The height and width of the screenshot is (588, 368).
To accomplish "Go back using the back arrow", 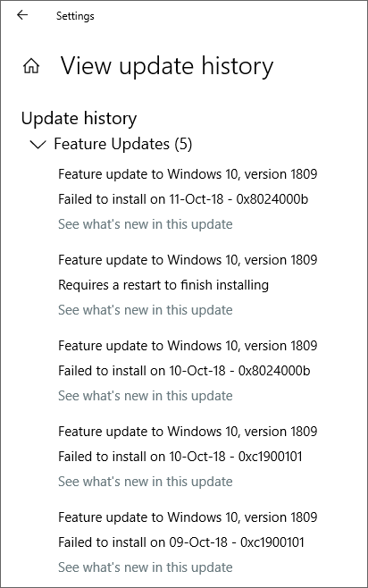I will pyautogui.click(x=22, y=15).
